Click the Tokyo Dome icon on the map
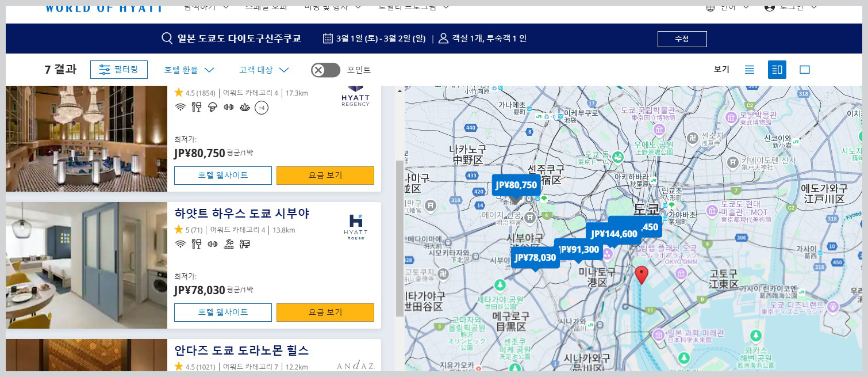This screenshot has height=377, width=868. coord(617,157)
